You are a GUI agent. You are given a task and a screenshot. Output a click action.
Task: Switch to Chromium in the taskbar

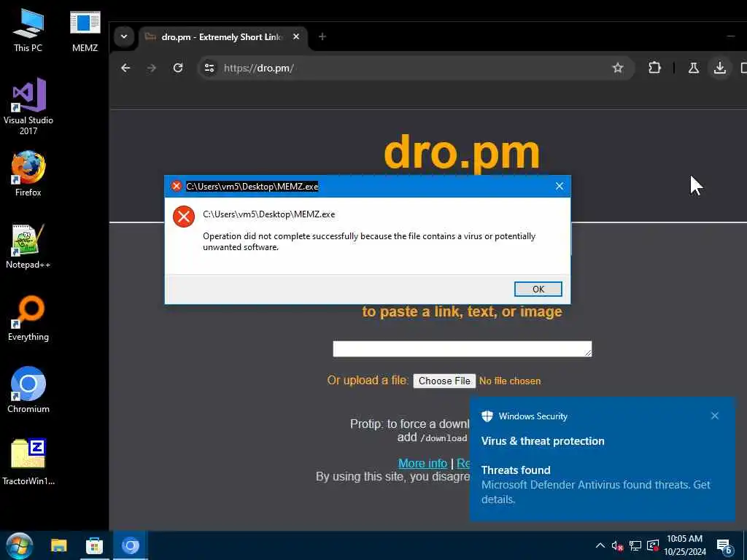(130, 545)
